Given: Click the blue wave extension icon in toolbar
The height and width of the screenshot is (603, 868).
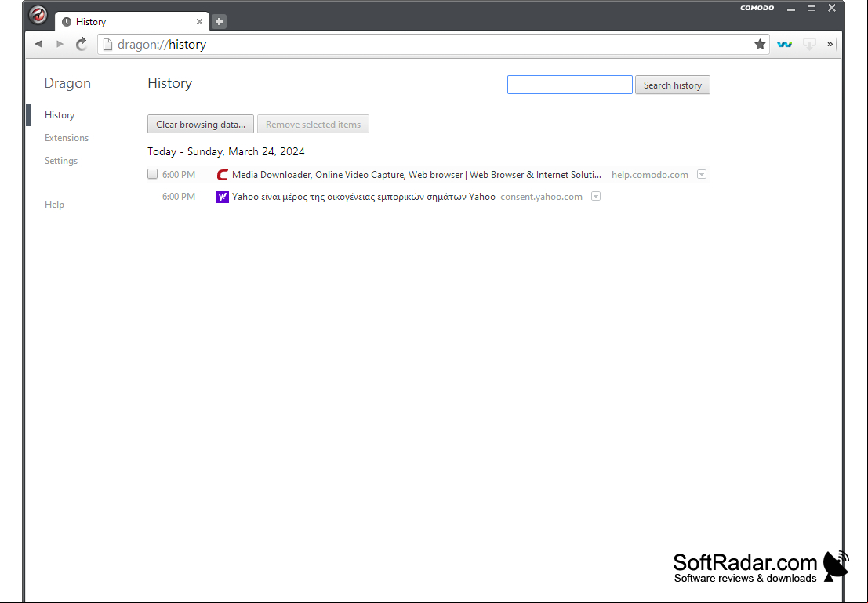Looking at the screenshot, I should click(784, 44).
